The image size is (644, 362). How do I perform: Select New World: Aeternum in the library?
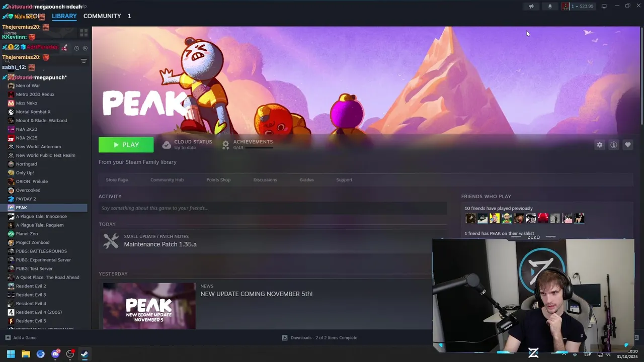click(x=38, y=147)
